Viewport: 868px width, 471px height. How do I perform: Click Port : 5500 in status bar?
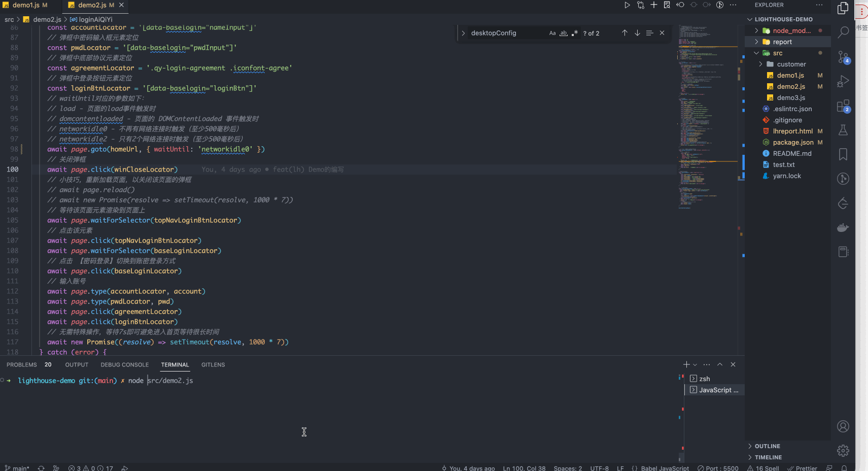point(718,468)
